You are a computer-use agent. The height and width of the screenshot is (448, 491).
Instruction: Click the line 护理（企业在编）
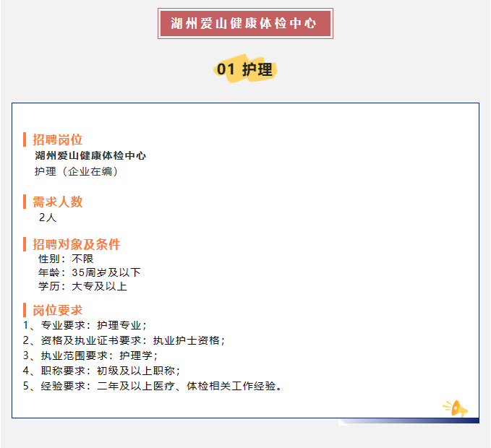click(77, 171)
